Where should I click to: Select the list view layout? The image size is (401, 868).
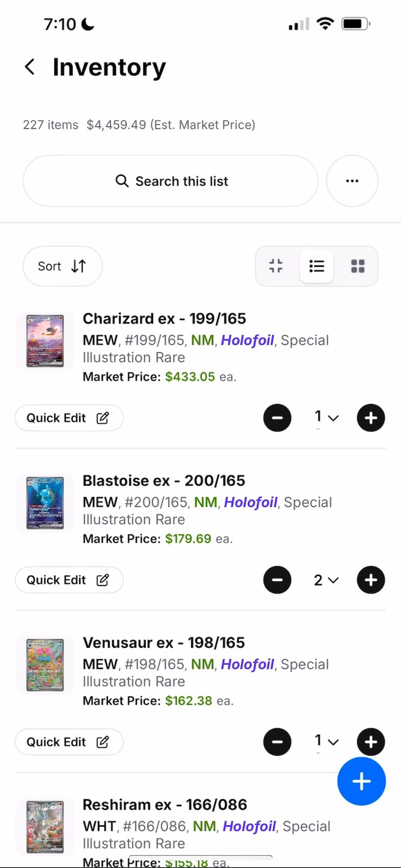[316, 266]
